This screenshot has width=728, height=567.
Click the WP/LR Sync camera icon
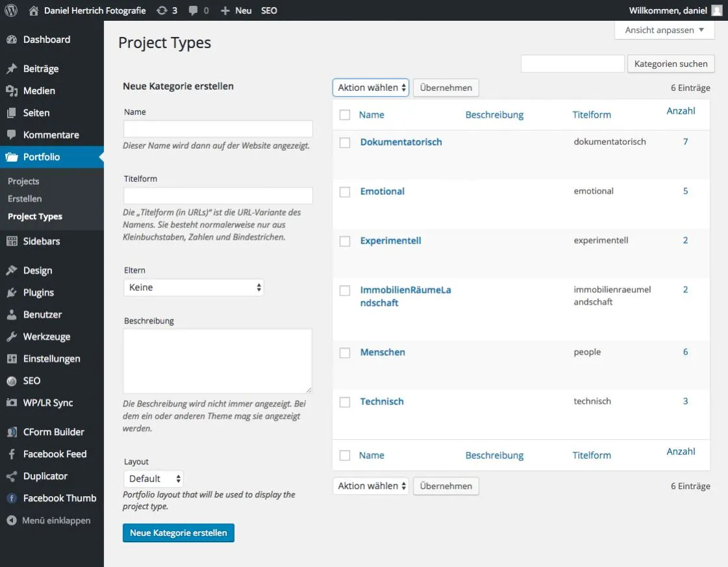pyautogui.click(x=12, y=403)
